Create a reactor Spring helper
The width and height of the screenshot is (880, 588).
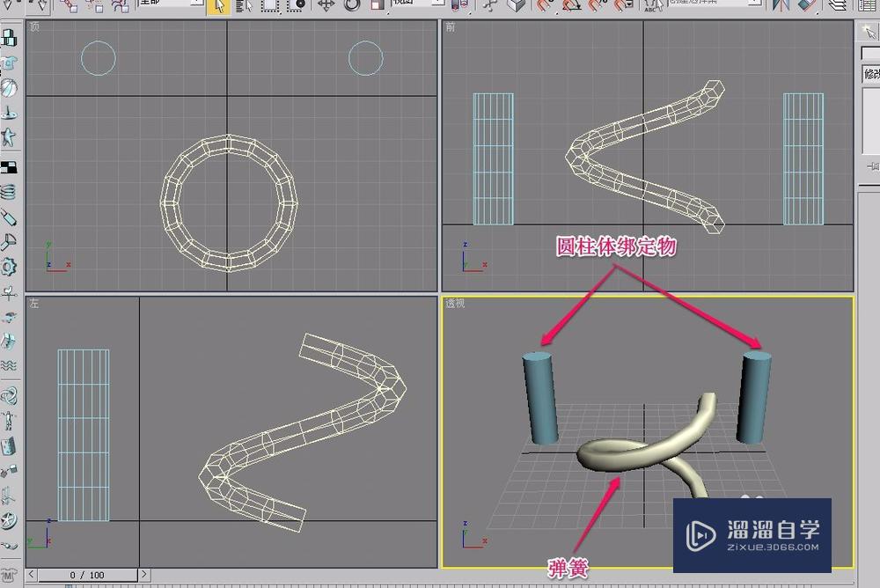9,192
